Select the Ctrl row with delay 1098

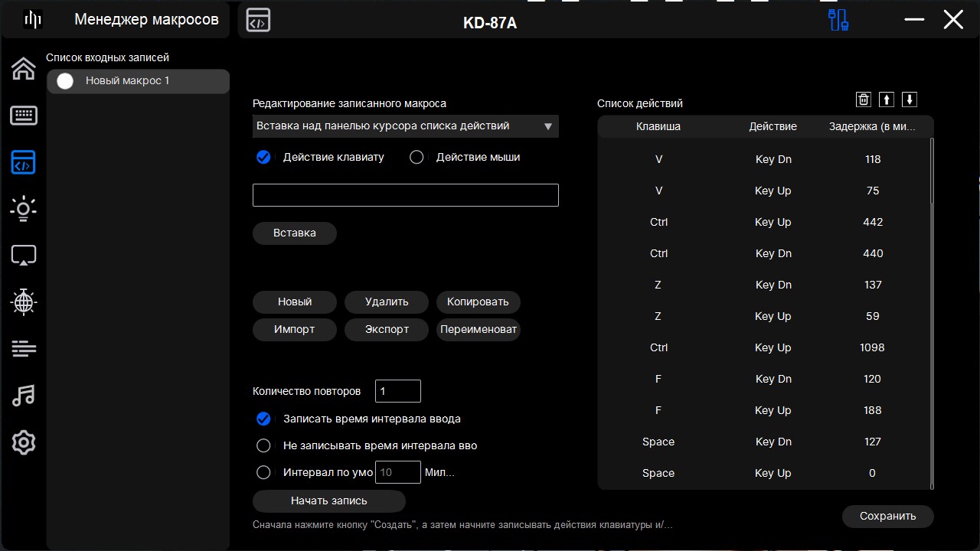763,347
